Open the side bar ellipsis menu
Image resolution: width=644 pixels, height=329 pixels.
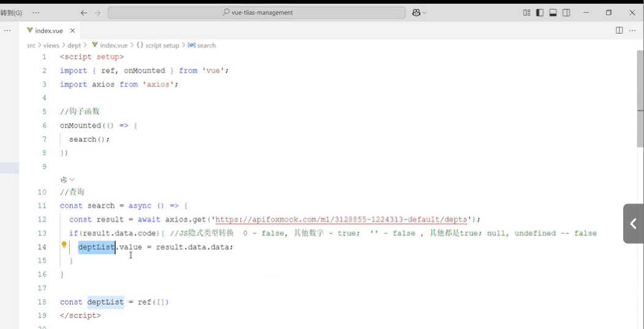(7, 31)
